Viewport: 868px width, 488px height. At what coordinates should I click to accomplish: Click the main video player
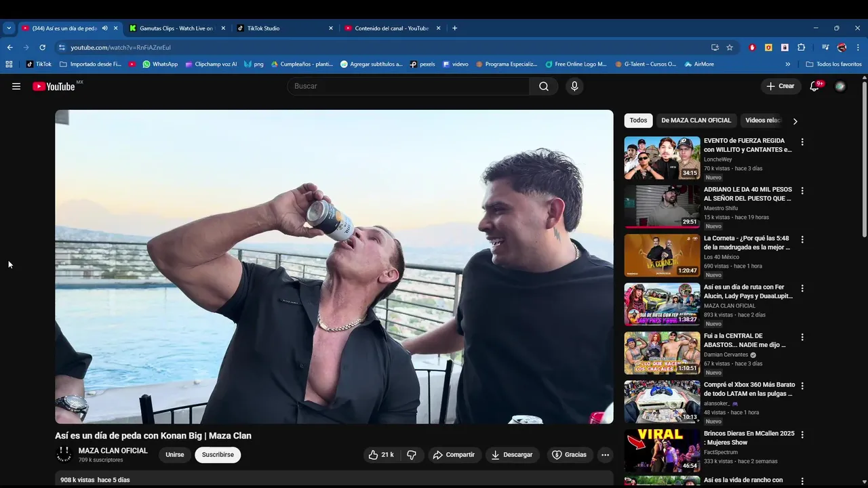[334, 267]
